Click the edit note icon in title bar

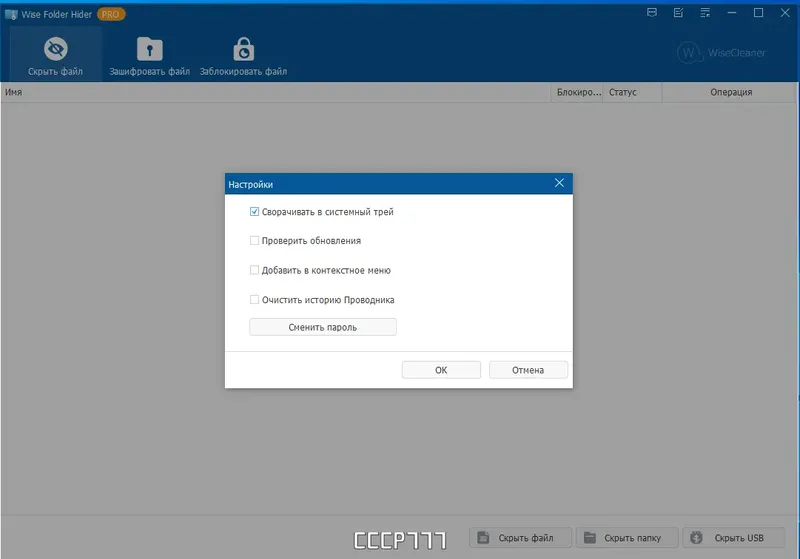(679, 13)
